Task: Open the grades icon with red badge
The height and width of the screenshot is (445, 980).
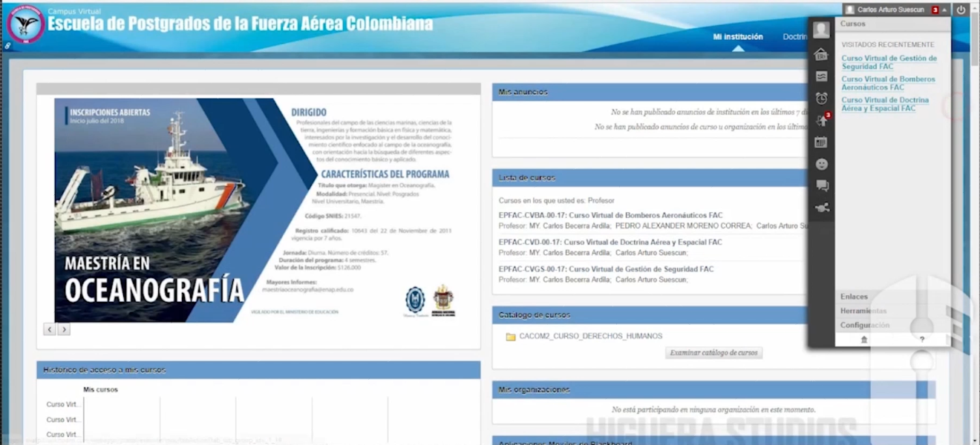Action: point(821,120)
